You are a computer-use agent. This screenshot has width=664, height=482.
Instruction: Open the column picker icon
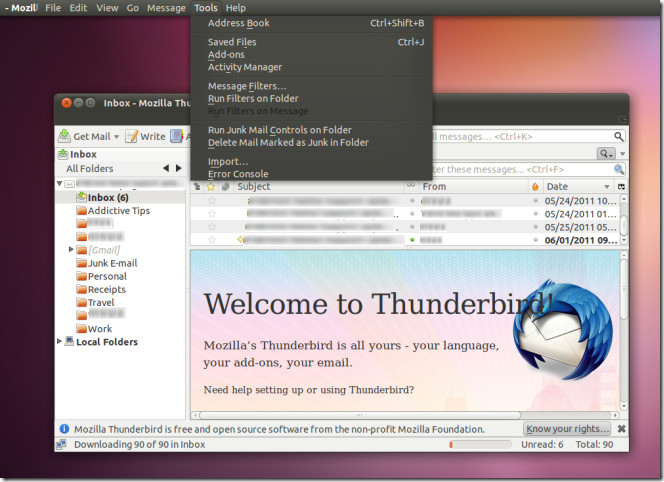click(x=621, y=186)
